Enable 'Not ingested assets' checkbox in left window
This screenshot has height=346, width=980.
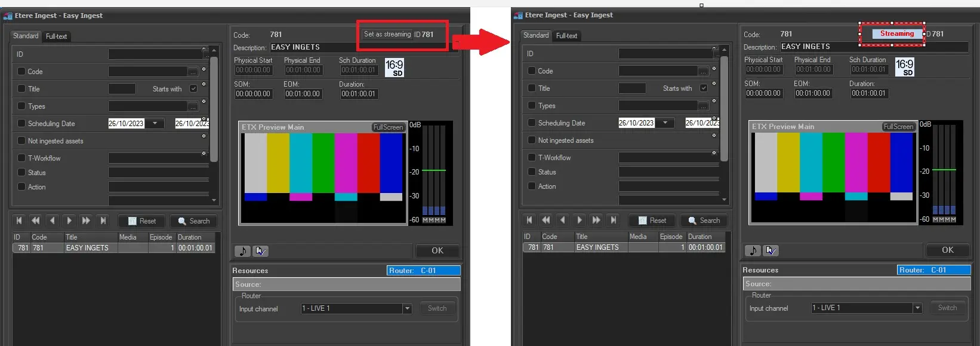21,141
